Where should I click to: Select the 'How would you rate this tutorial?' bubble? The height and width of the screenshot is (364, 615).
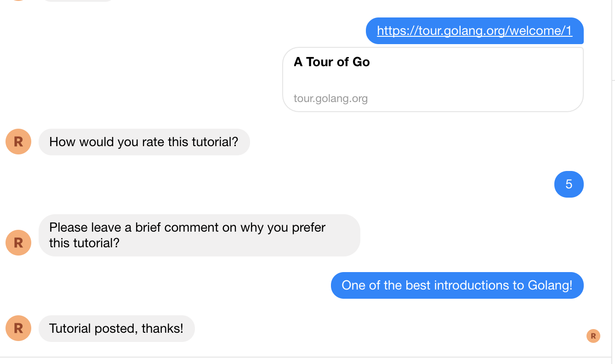coord(144,142)
